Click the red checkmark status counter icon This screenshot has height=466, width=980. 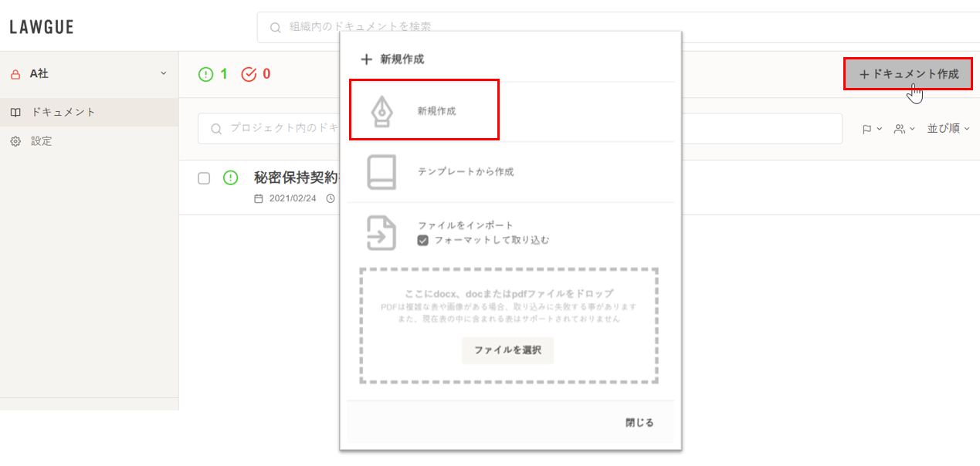pyautogui.click(x=249, y=74)
